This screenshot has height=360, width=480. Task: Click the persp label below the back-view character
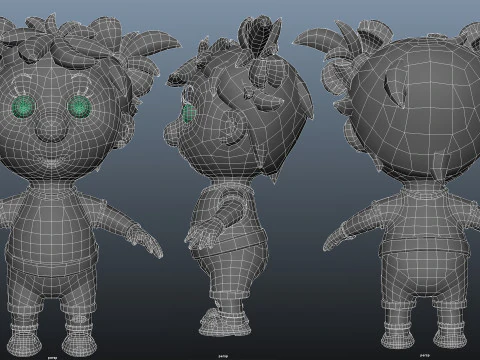(x=424, y=355)
